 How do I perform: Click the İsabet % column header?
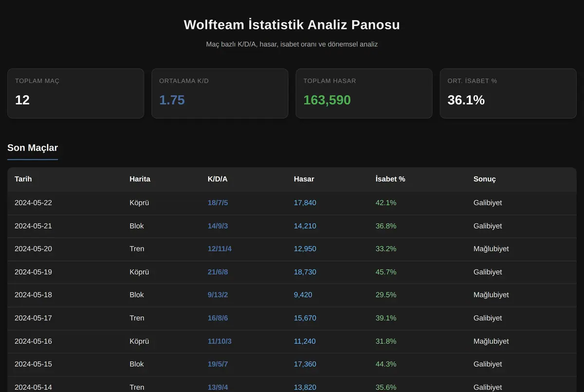[390, 179]
